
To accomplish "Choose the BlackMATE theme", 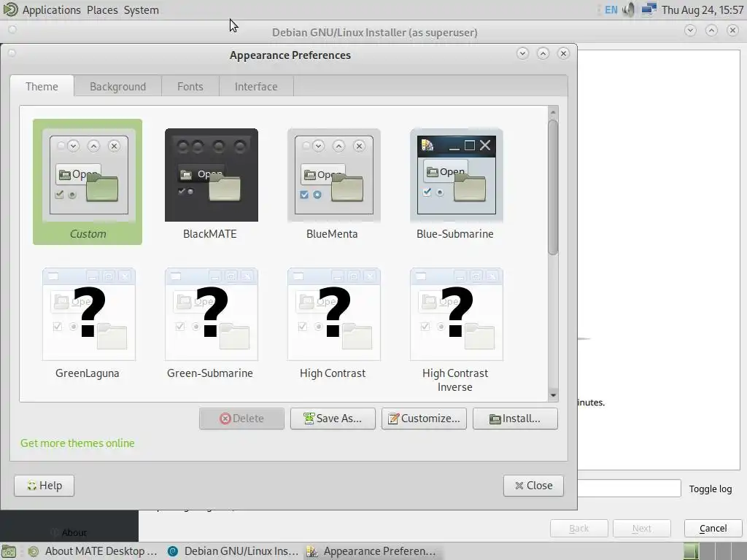I will pyautogui.click(x=211, y=184).
